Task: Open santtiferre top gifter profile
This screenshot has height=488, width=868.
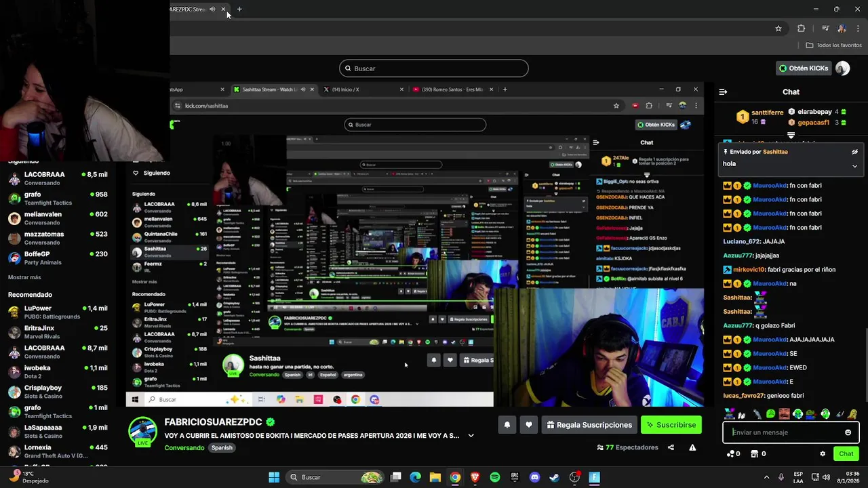Action: (x=767, y=113)
